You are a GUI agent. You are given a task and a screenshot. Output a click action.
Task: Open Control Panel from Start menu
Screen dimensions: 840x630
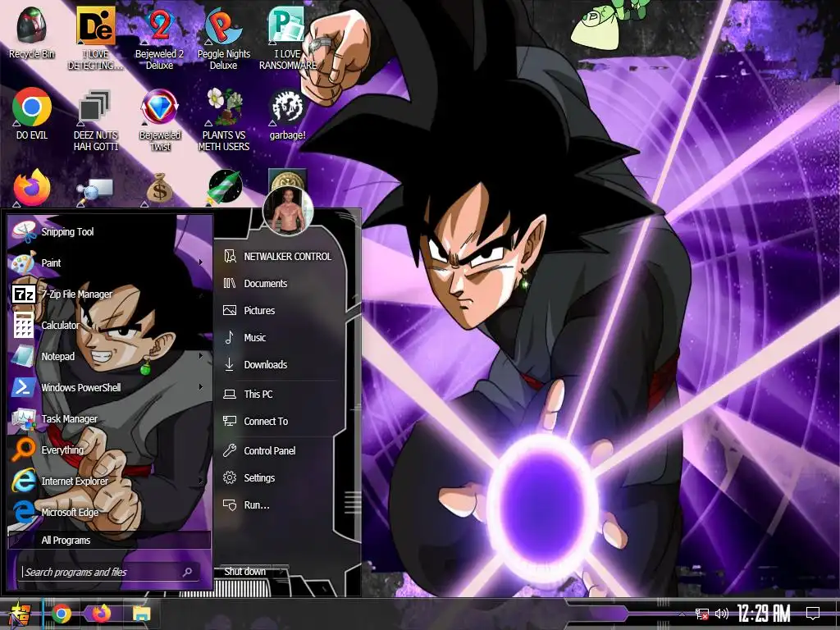pyautogui.click(x=279, y=451)
